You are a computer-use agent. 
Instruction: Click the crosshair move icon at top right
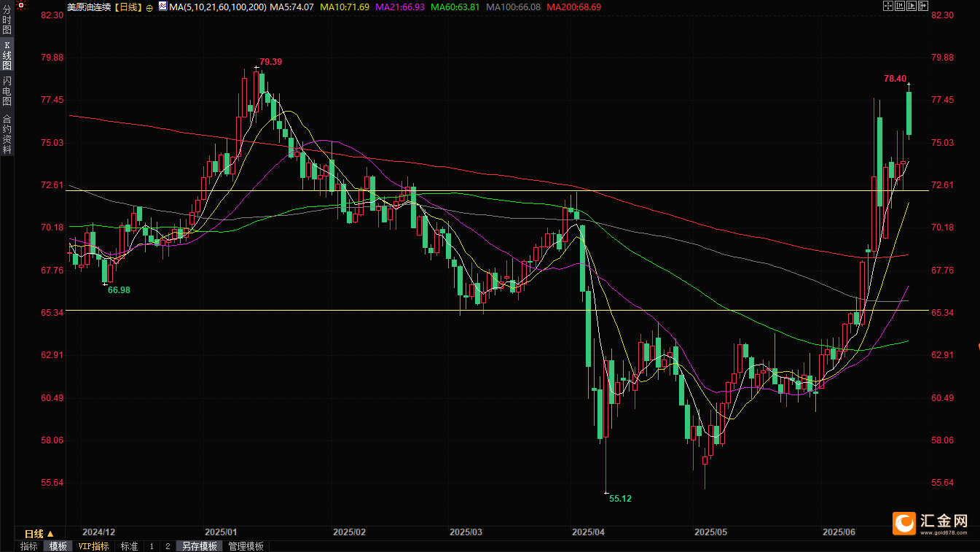coord(887,6)
